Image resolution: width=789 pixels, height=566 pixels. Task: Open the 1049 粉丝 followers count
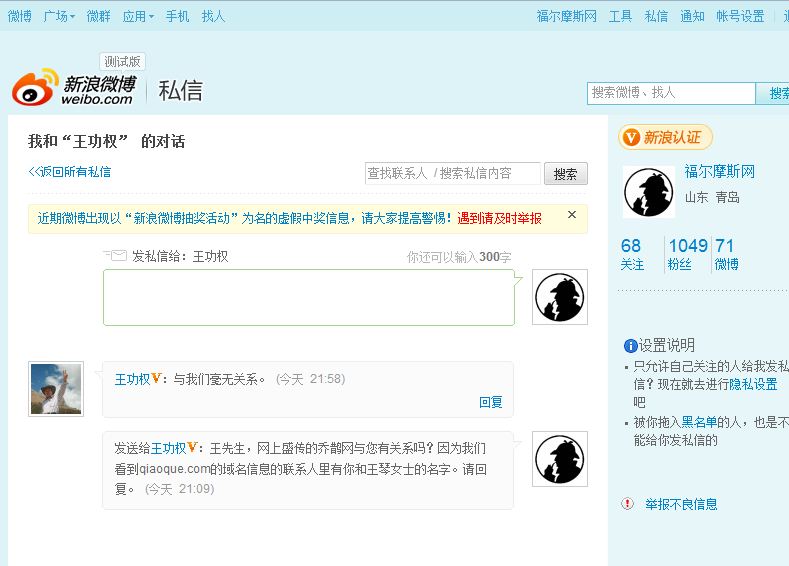point(687,254)
